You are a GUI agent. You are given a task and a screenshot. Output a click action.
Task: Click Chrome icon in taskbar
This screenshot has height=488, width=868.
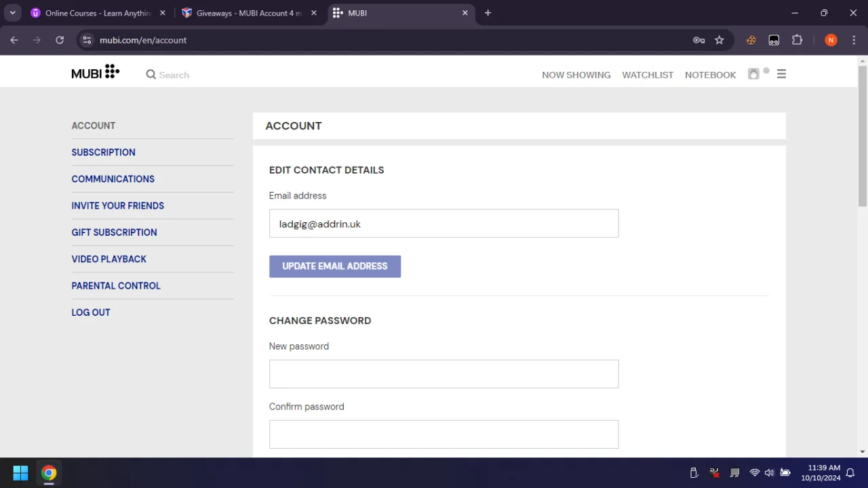tap(49, 473)
